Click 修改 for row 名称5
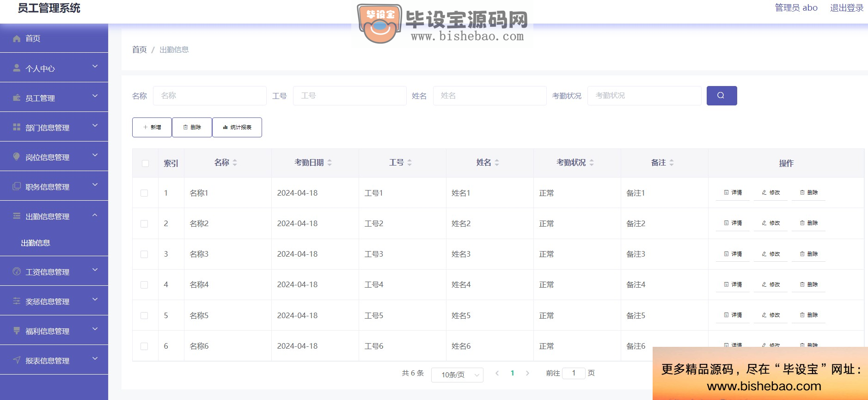868x400 pixels. click(770, 315)
